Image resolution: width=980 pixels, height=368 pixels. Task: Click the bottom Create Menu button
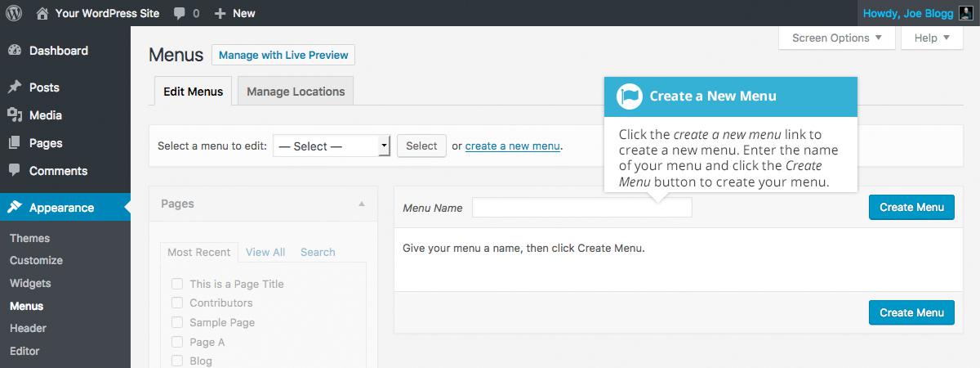(911, 312)
